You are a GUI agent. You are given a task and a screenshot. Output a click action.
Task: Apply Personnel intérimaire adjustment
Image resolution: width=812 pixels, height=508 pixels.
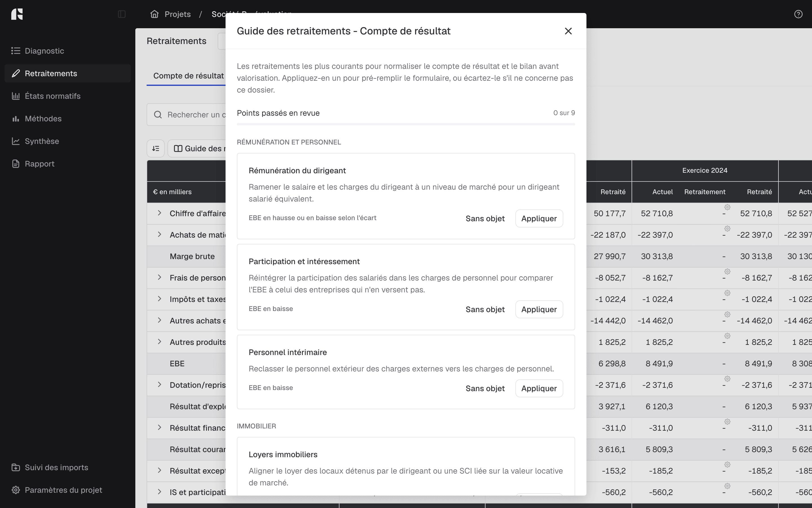coord(539,388)
